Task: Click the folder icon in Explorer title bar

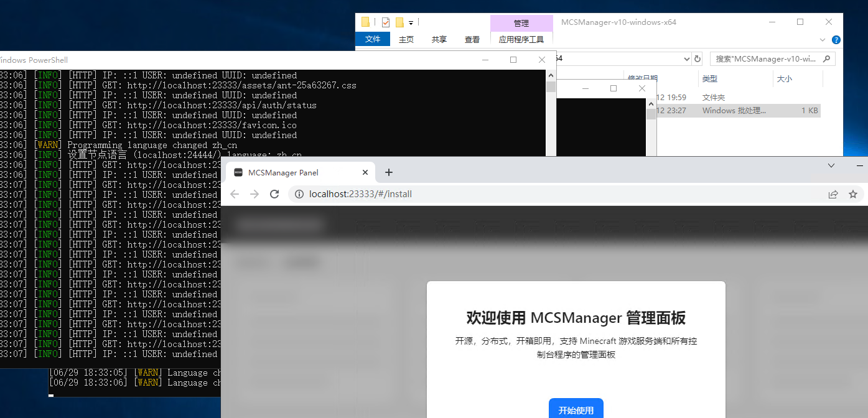Action: tap(365, 22)
